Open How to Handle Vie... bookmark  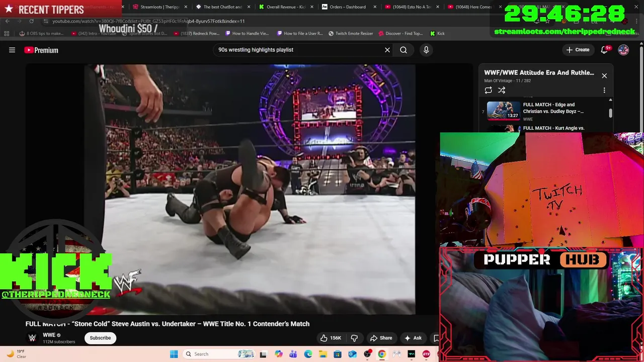tap(247, 34)
